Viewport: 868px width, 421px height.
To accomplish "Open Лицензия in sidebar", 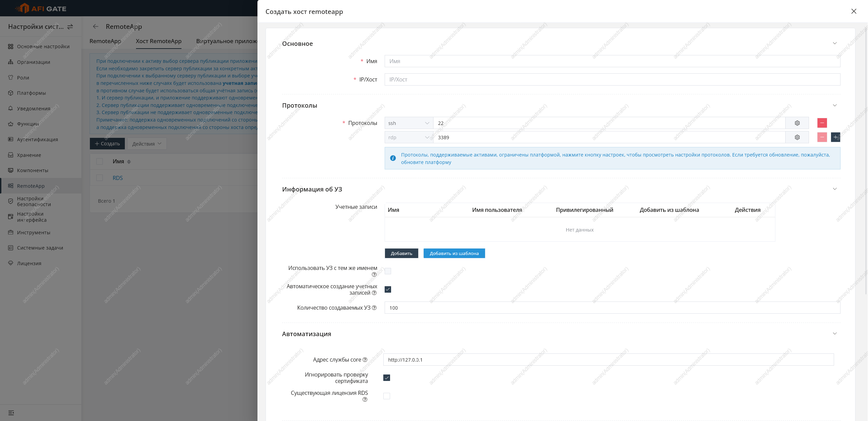I will (x=41, y=263).
